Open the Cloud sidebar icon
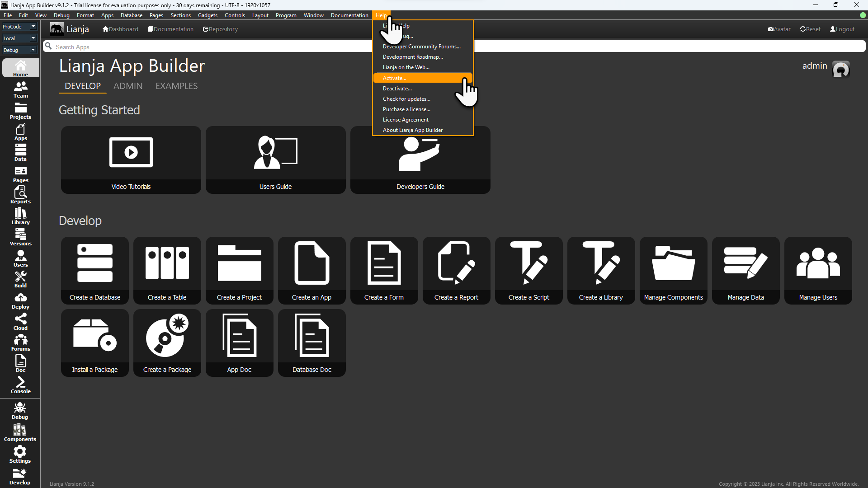The image size is (868, 488). [x=20, y=322]
